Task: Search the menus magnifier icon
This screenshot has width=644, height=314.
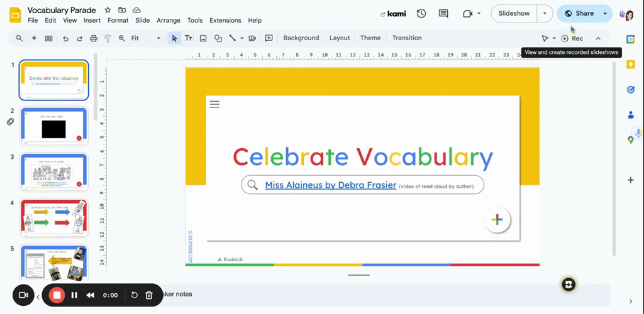Action: pyautogui.click(x=19, y=38)
